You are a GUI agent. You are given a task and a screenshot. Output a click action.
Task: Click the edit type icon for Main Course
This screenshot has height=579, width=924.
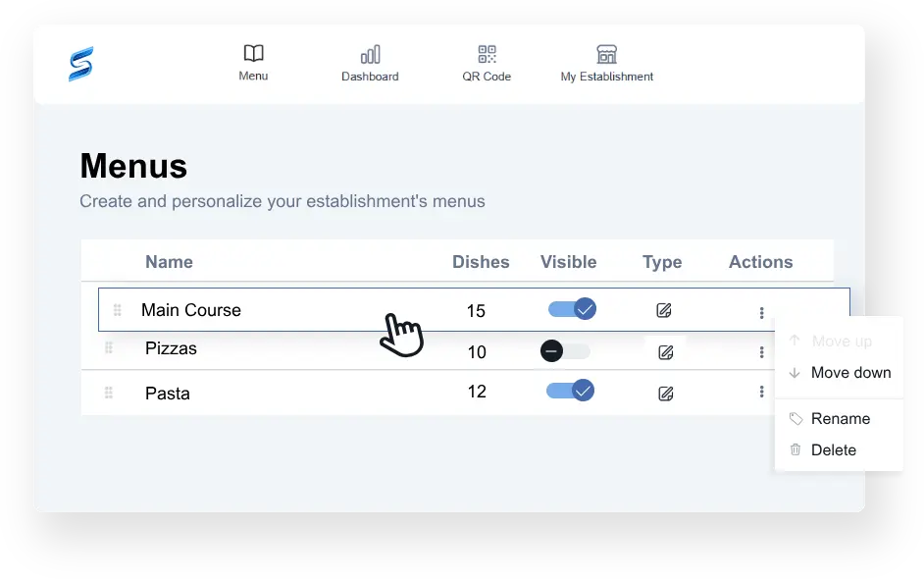pyautogui.click(x=663, y=309)
